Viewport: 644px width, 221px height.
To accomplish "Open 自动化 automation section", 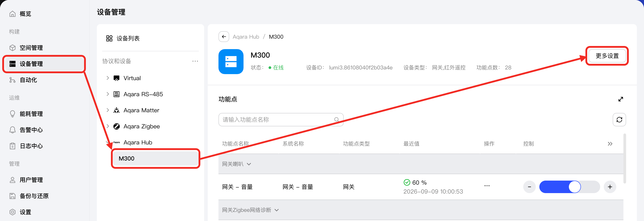I will [x=23, y=80].
